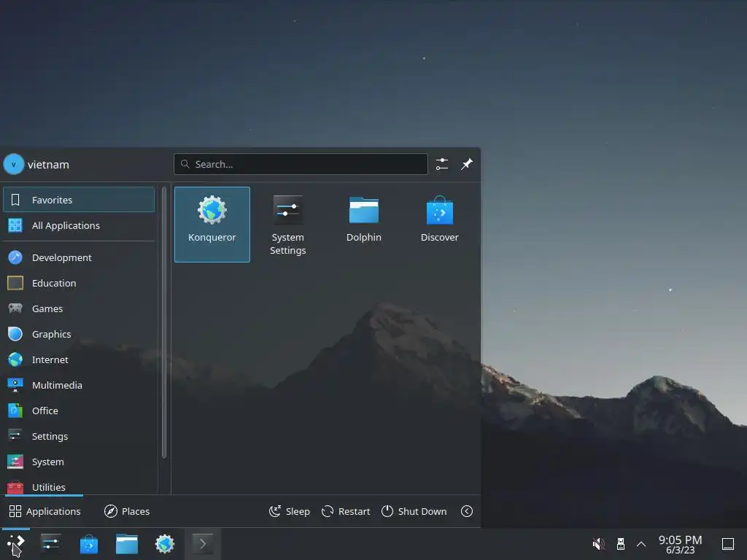Open Dolphin file manager from Favorites
Viewport: 747px width, 560px height.
(x=363, y=225)
